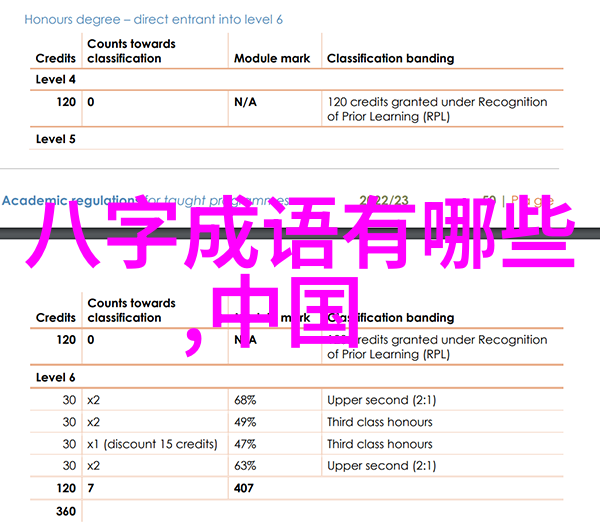Select the 'x2' cell in the 68% row
The height and width of the screenshot is (524, 600).
93,400
